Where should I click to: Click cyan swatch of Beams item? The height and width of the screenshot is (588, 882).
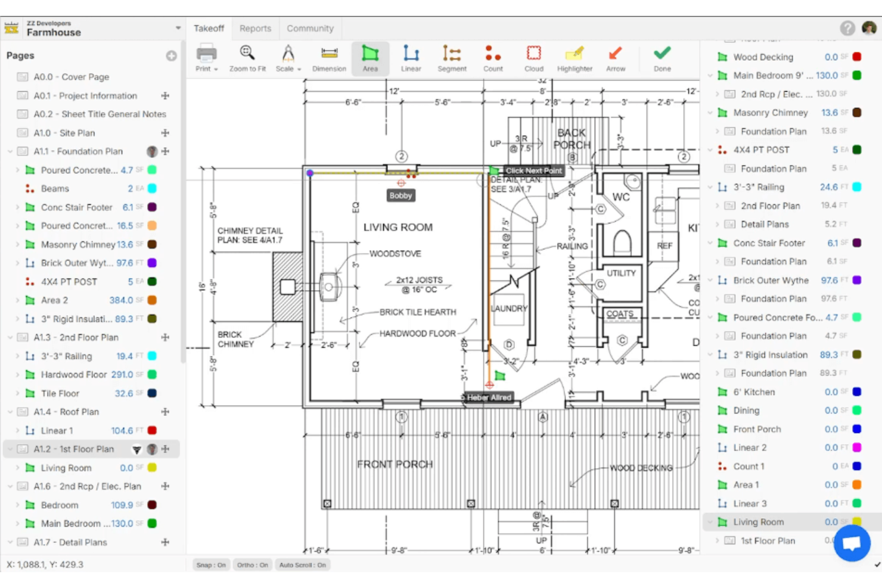click(x=152, y=188)
